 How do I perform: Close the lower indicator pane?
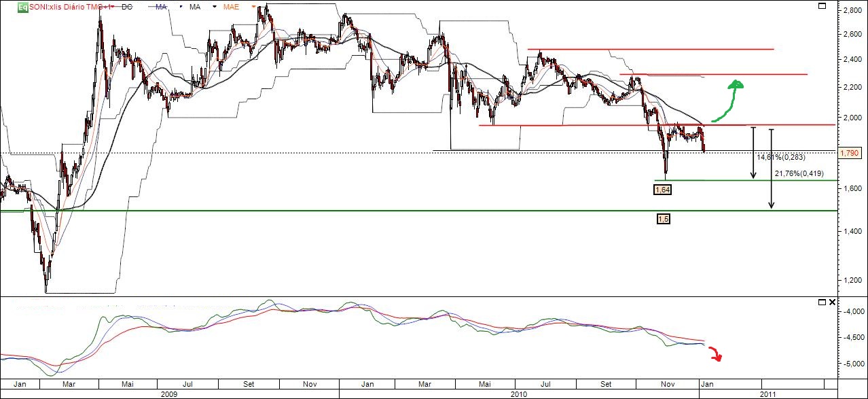click(x=833, y=302)
